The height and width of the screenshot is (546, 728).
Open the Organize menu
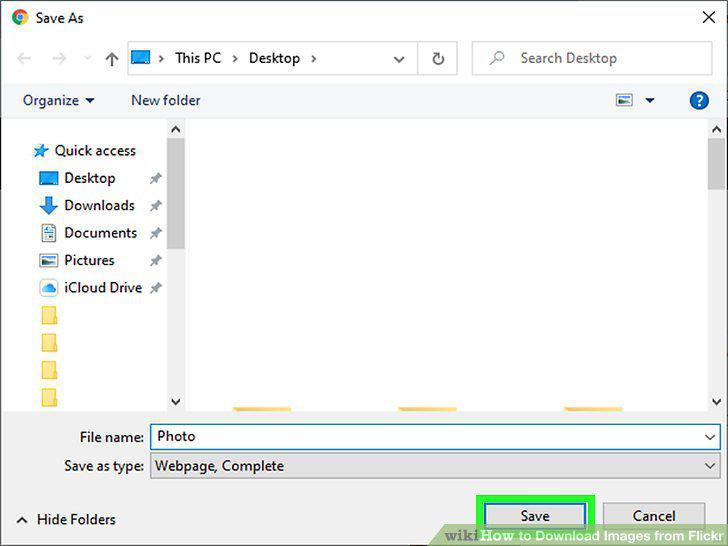click(x=58, y=100)
